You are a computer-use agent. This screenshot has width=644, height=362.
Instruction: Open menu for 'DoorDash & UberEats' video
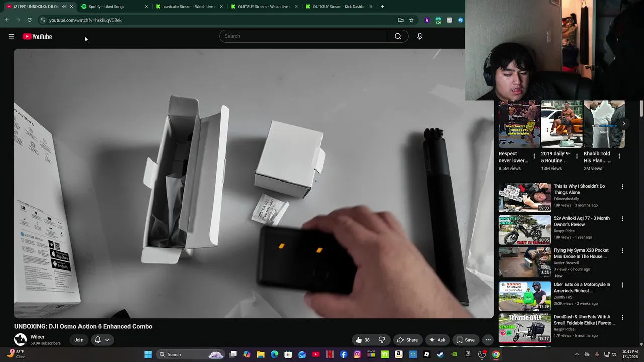[x=622, y=317]
